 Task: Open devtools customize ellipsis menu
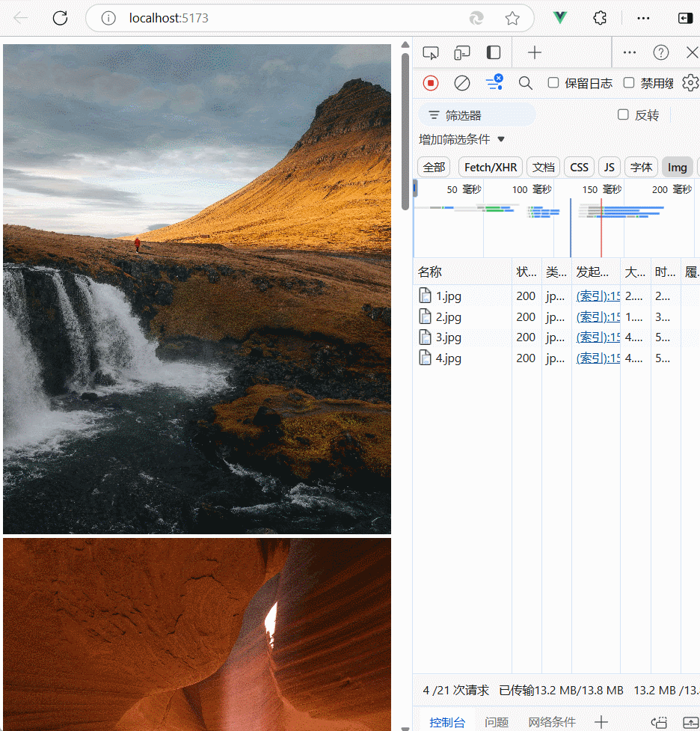[x=630, y=52]
